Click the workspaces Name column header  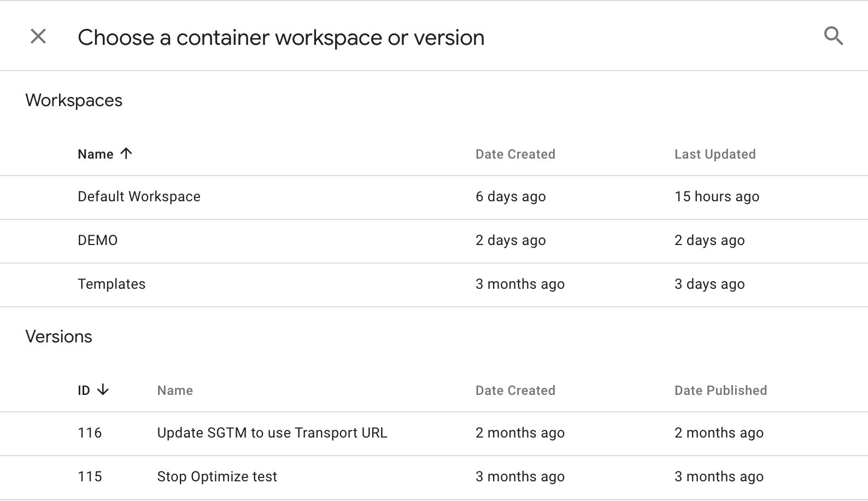pos(96,154)
